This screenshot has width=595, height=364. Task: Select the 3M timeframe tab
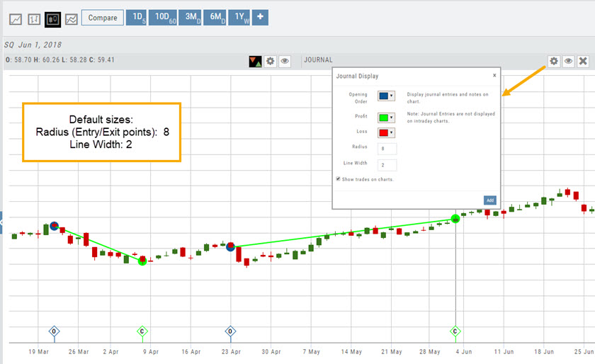click(x=191, y=18)
